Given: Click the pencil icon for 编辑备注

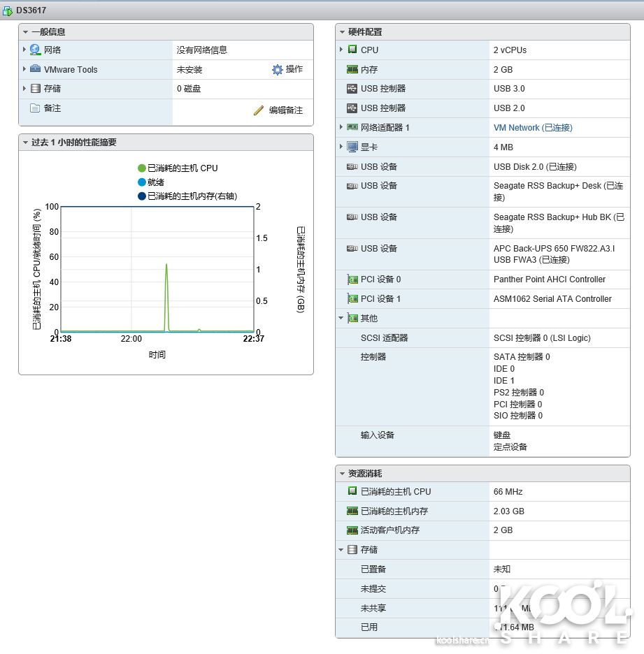Looking at the screenshot, I should click(259, 110).
